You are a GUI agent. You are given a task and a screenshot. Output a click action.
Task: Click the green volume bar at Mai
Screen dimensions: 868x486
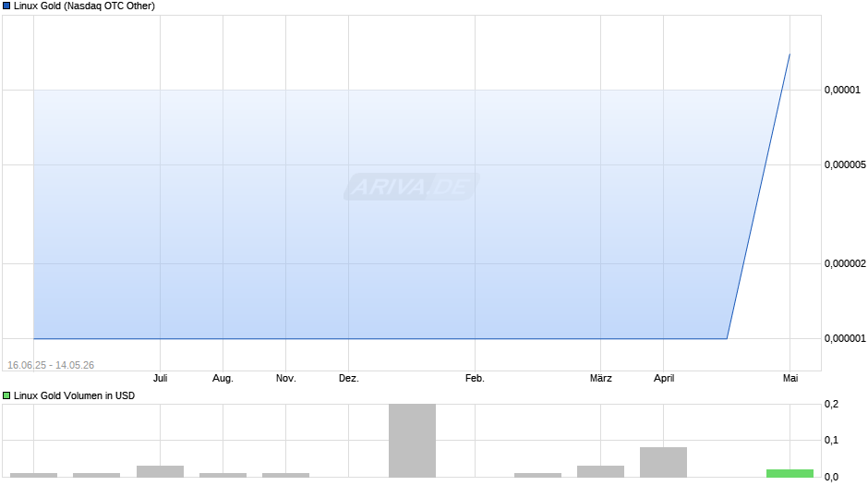point(790,473)
